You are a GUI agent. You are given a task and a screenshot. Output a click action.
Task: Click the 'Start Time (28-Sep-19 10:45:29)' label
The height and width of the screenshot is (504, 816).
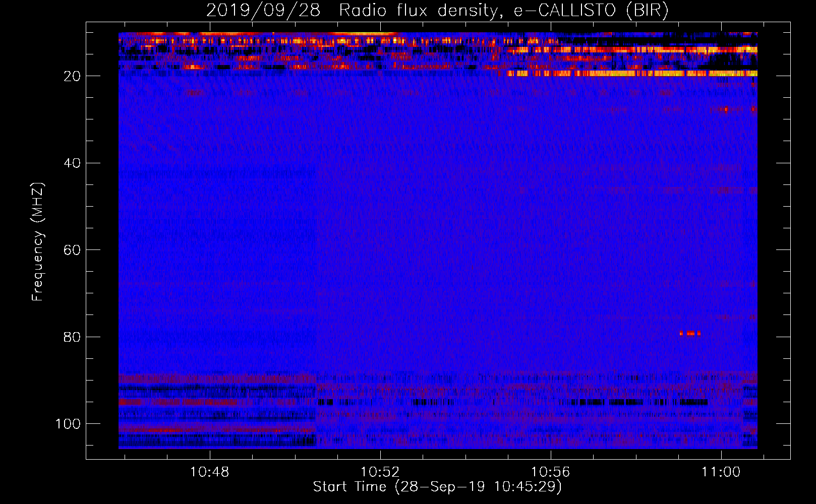coord(437,487)
